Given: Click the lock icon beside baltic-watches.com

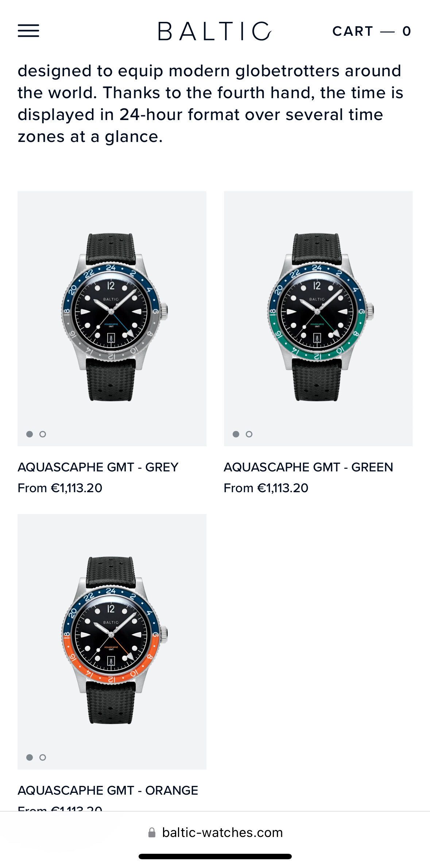Looking at the screenshot, I should pyautogui.click(x=152, y=833).
